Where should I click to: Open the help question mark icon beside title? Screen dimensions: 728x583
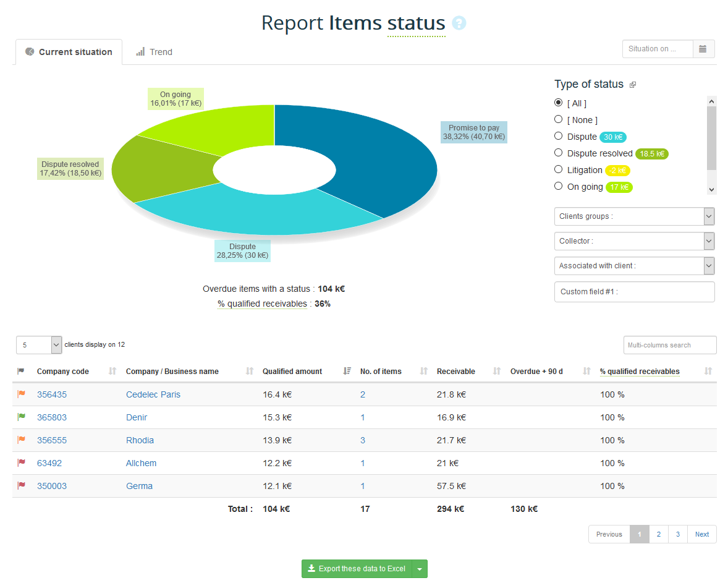click(459, 23)
